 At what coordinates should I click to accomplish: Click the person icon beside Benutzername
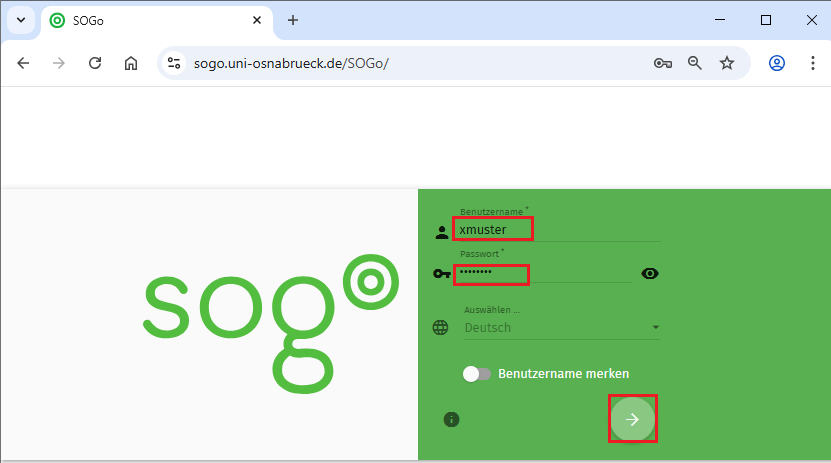pyautogui.click(x=442, y=232)
